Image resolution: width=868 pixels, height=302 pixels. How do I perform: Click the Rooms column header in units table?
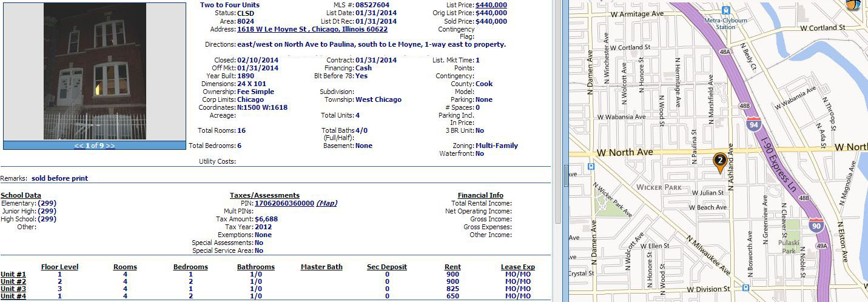(x=125, y=267)
